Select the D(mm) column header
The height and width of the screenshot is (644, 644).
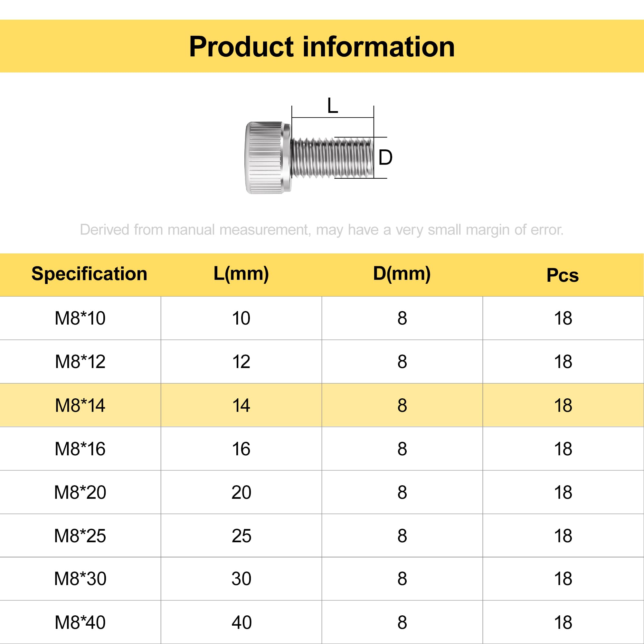point(402,274)
